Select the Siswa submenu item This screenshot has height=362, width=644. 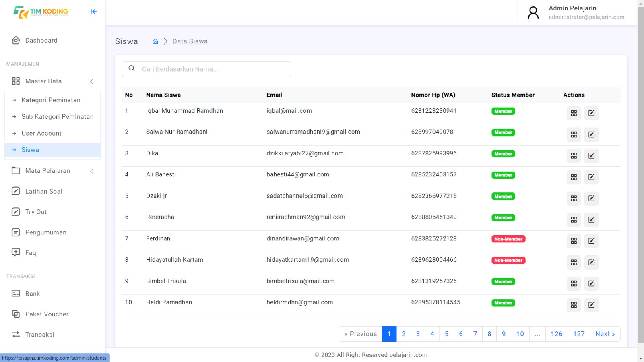click(x=52, y=150)
